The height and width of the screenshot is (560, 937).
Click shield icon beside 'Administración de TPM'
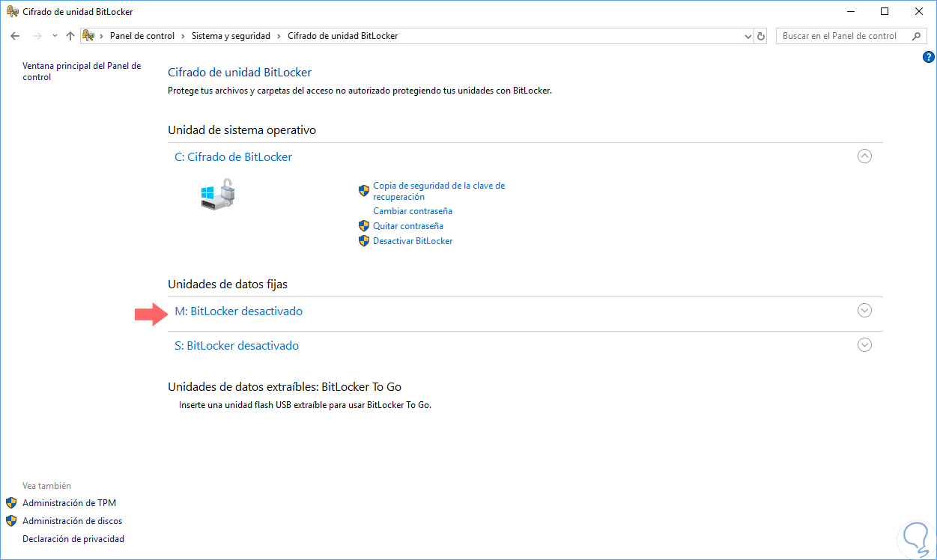[x=11, y=503]
